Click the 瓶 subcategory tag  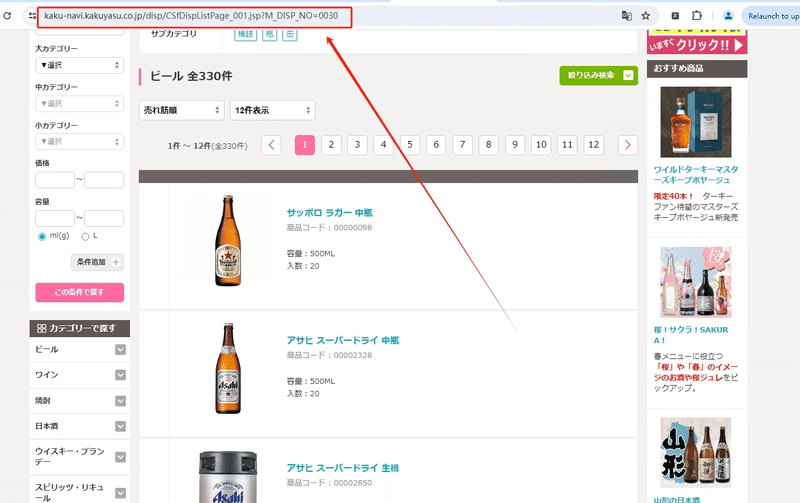coord(270,34)
